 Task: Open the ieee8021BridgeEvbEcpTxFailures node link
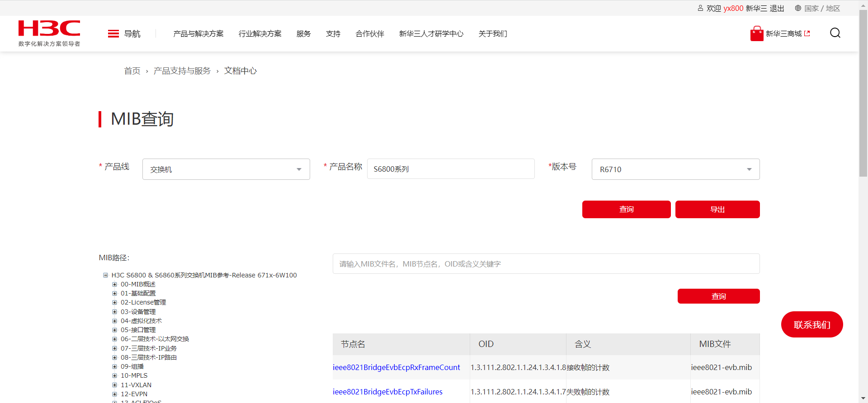coord(387,392)
